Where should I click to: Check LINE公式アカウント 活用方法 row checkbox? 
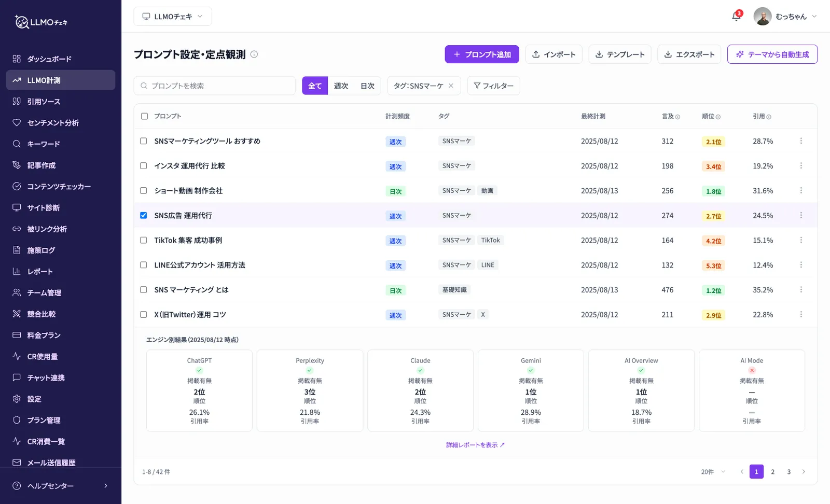[144, 265]
